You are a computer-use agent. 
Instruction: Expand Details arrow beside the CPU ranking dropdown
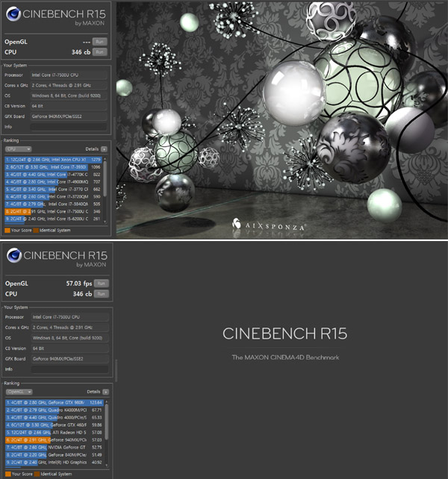pyautogui.click(x=104, y=149)
